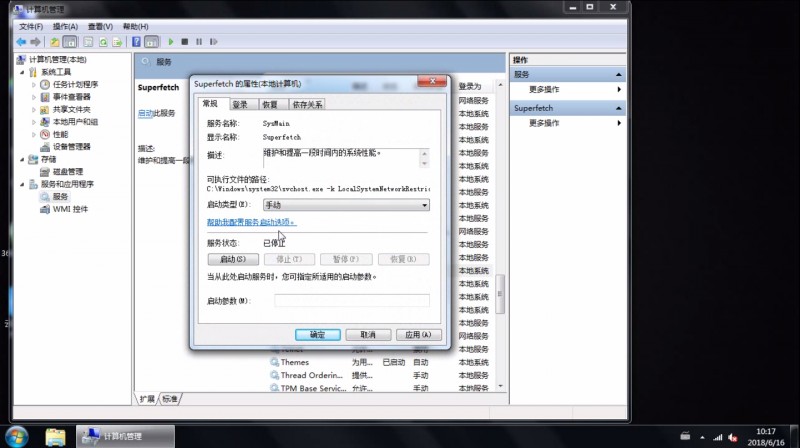Screen dimensions: 800x448
Task: Select 设备管理器 in the tree
Action: (71, 146)
